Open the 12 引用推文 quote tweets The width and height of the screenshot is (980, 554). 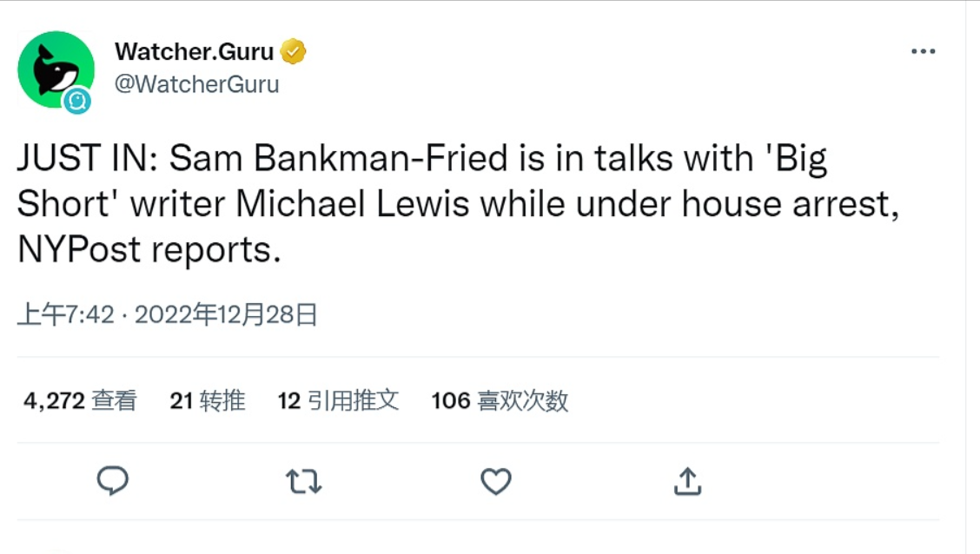pyautogui.click(x=338, y=400)
